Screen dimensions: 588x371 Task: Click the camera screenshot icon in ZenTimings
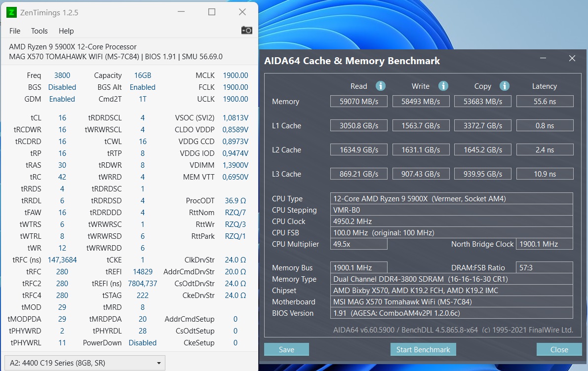click(246, 30)
